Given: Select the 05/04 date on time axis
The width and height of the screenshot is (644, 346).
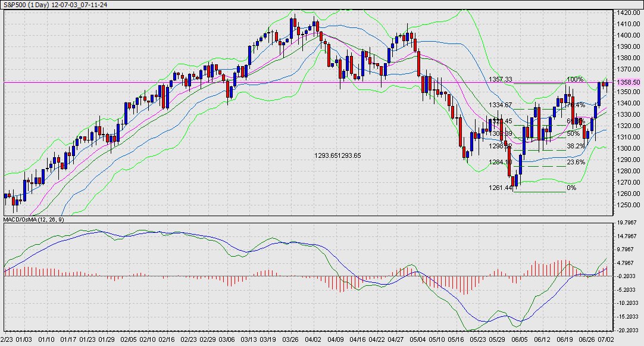Looking at the screenshot, I should [x=418, y=339].
